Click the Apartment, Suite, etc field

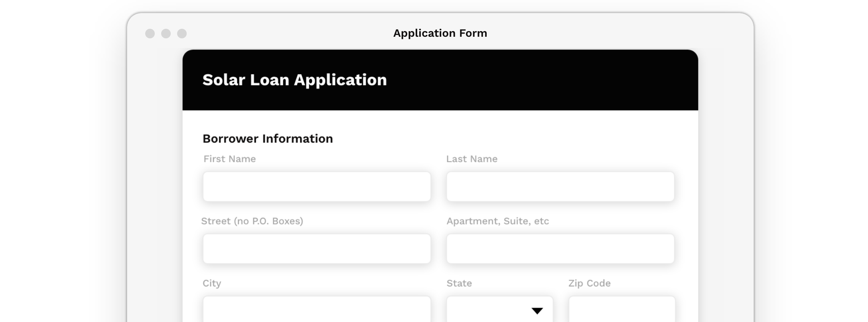[560, 248]
